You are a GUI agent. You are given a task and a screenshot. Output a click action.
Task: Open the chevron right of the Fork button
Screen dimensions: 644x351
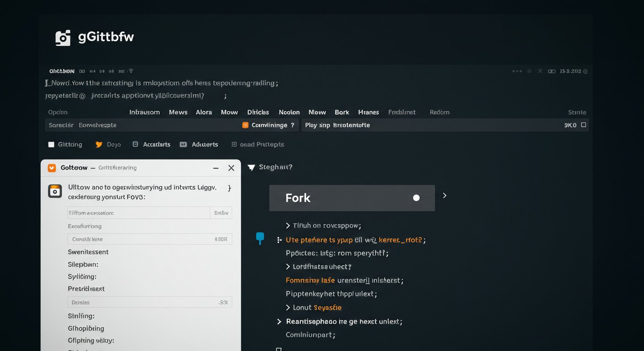pyautogui.click(x=444, y=195)
